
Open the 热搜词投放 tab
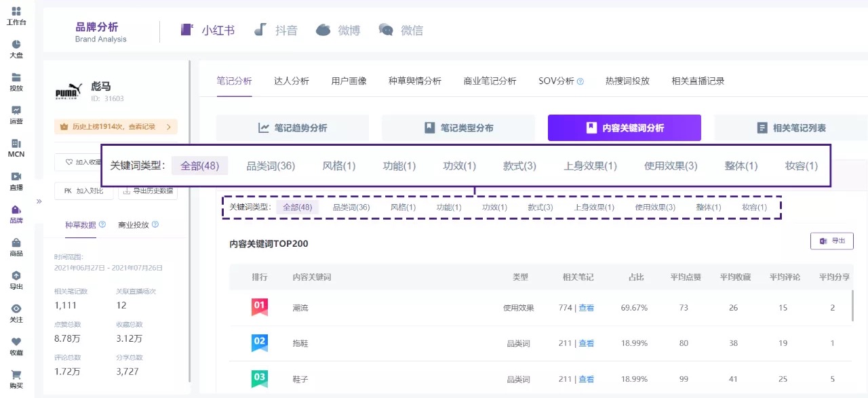pyautogui.click(x=627, y=81)
